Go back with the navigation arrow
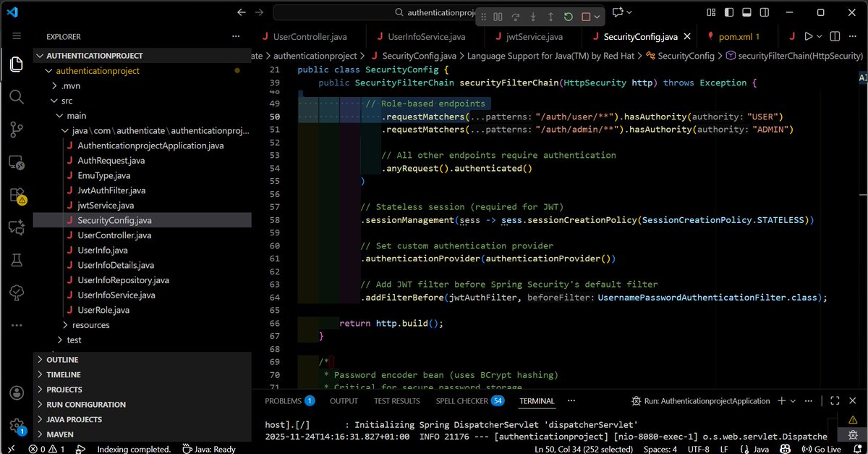The image size is (868, 454). pyautogui.click(x=241, y=12)
